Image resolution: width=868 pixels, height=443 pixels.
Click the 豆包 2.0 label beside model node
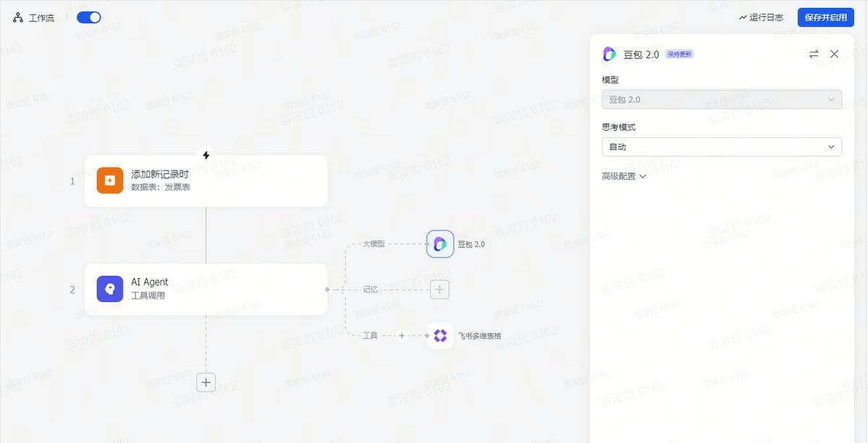pyautogui.click(x=472, y=244)
